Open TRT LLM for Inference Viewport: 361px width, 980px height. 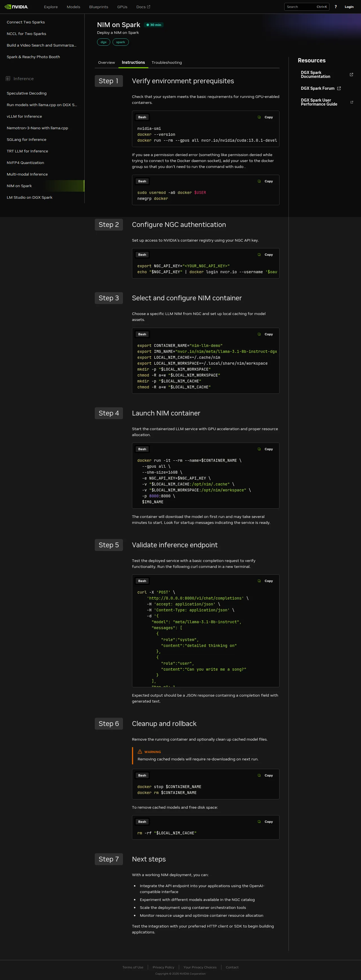[x=27, y=151]
